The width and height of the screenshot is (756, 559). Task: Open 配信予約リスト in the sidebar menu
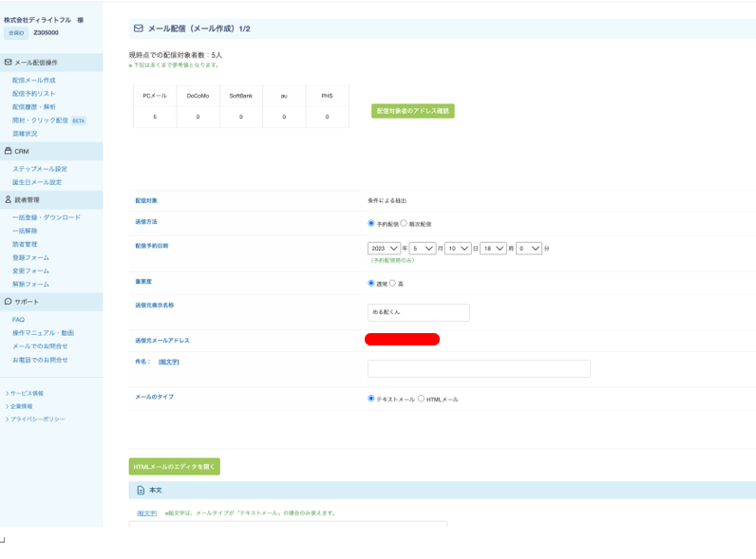click(x=33, y=94)
